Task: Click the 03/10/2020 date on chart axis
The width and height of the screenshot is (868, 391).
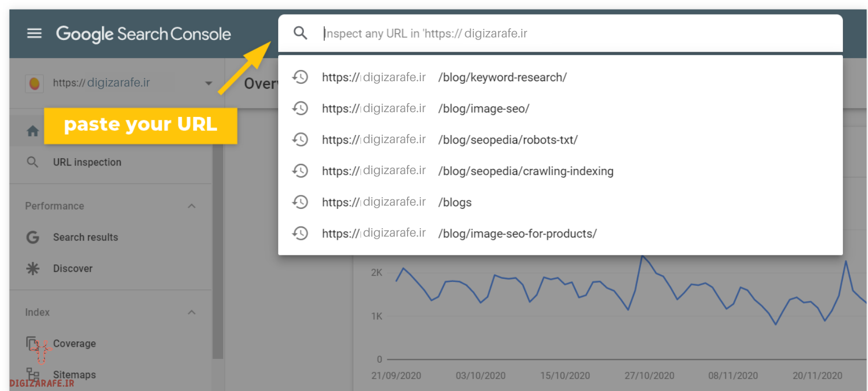Action: coord(481,376)
